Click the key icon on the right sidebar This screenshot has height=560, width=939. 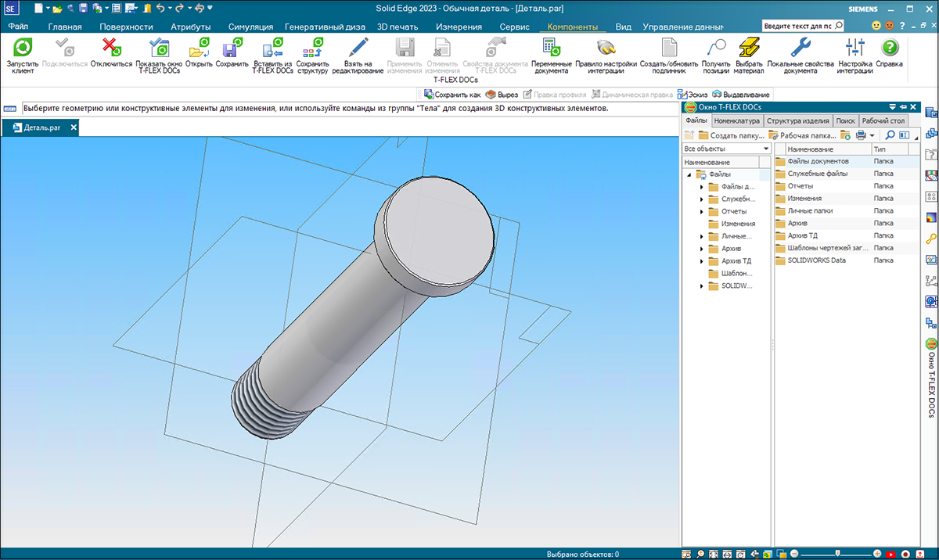(x=931, y=239)
